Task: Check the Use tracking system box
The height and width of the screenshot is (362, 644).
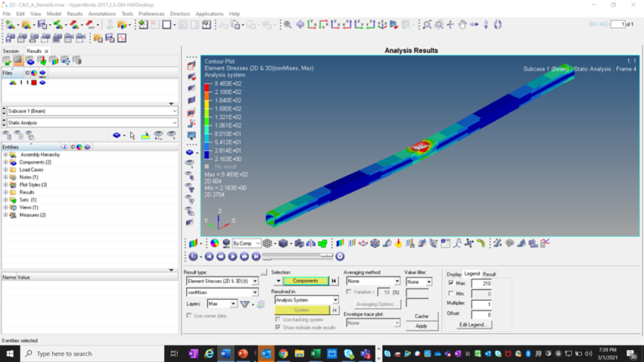Action: tap(278, 319)
